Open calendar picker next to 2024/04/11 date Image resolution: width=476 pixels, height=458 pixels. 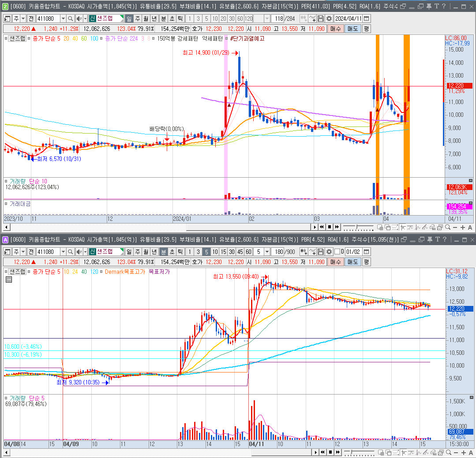pos(367,19)
